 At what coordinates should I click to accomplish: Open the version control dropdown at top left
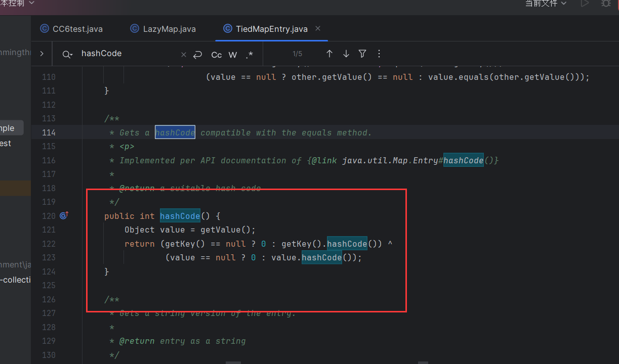[18, 4]
